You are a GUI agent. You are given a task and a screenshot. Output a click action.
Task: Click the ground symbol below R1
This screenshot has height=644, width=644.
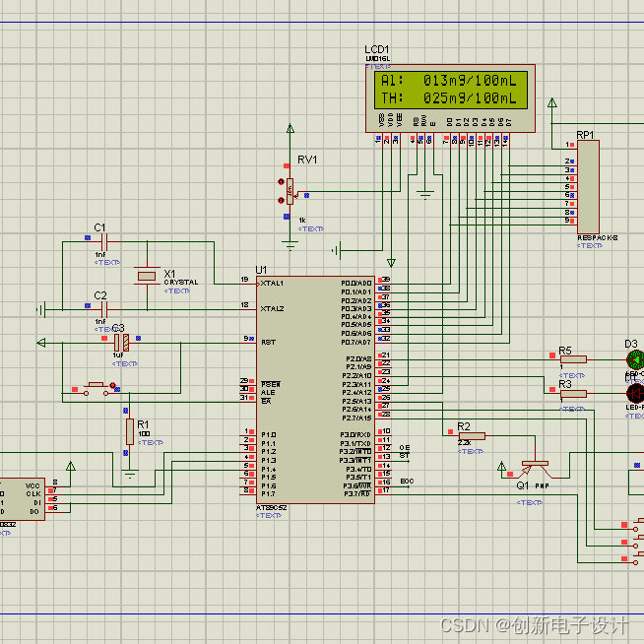coord(130,475)
